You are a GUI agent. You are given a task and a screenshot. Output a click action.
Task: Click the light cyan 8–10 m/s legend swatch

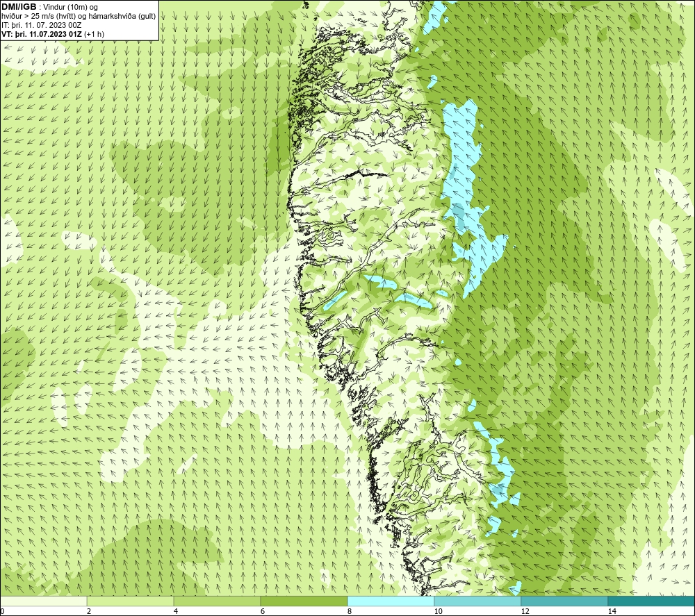391,601
